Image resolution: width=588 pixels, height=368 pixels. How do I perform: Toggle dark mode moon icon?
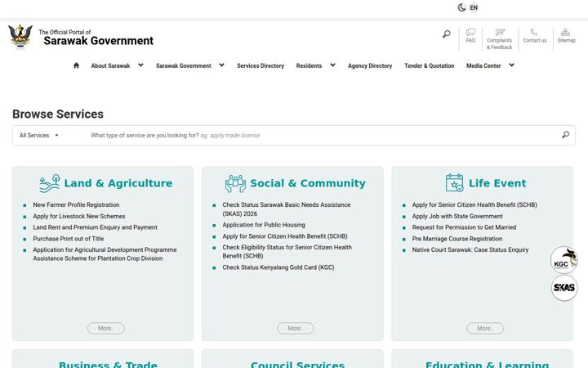pos(461,7)
